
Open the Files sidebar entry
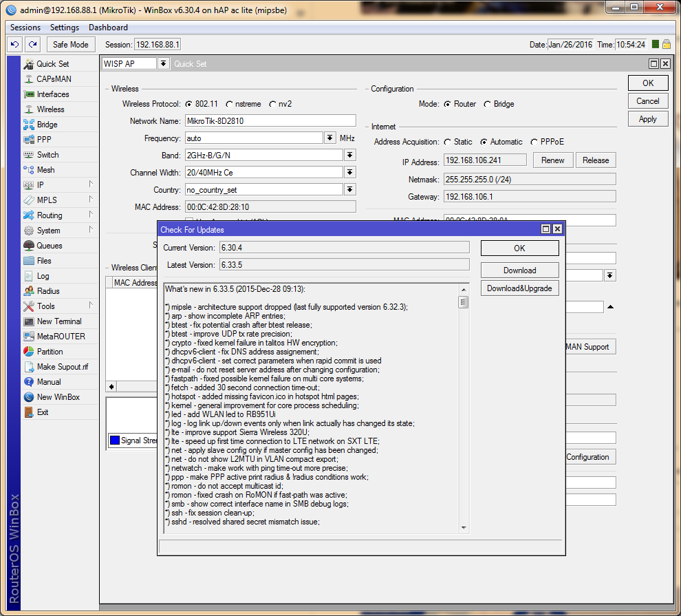[44, 261]
